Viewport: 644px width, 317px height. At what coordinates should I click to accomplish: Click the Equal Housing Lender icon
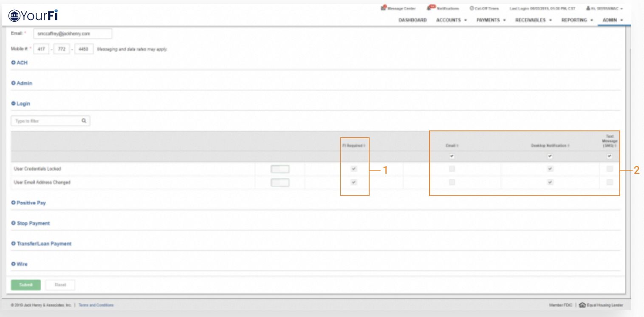[582, 305]
